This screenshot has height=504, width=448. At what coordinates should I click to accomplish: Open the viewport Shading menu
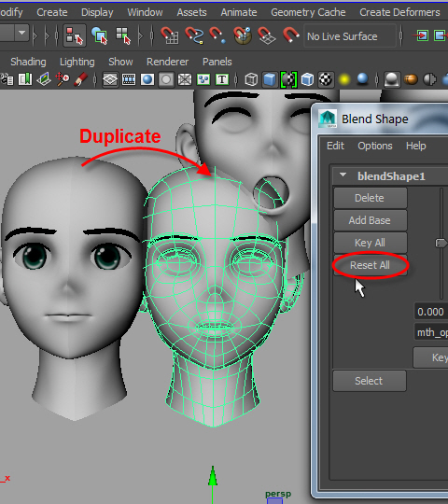(28, 62)
